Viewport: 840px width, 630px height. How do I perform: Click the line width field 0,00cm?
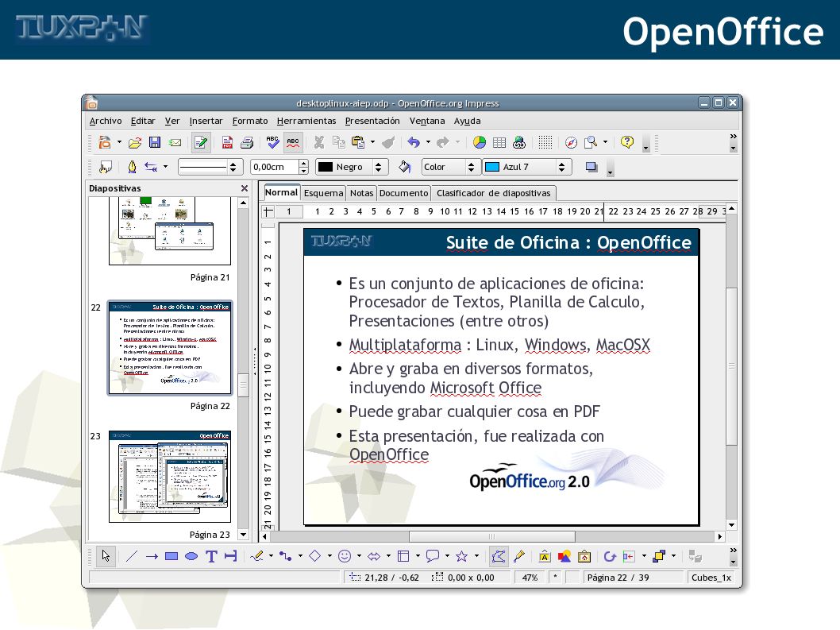[275, 168]
